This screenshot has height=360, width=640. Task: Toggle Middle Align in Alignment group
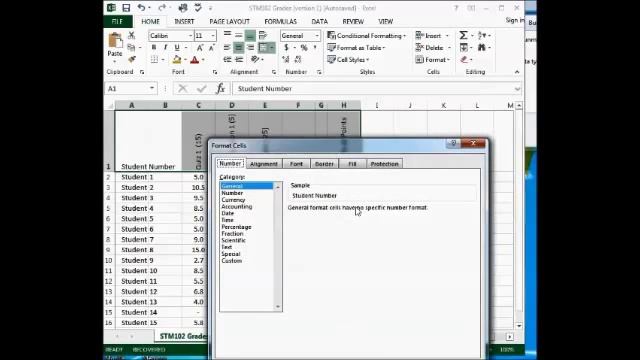(239, 36)
